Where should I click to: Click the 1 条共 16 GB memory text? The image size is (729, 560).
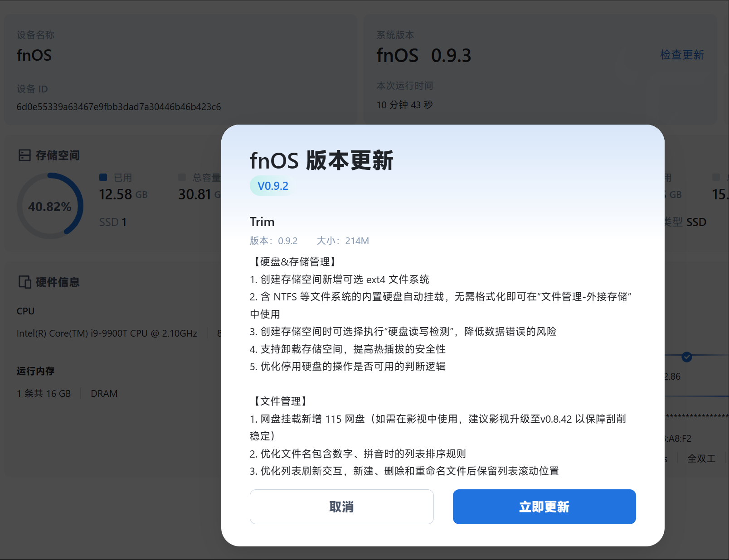[44, 393]
